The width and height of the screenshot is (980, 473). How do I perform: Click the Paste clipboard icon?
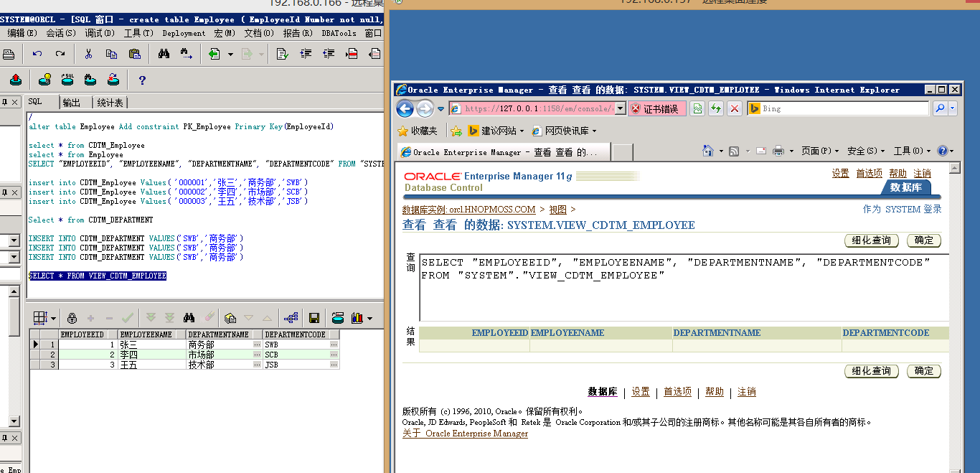[x=134, y=54]
